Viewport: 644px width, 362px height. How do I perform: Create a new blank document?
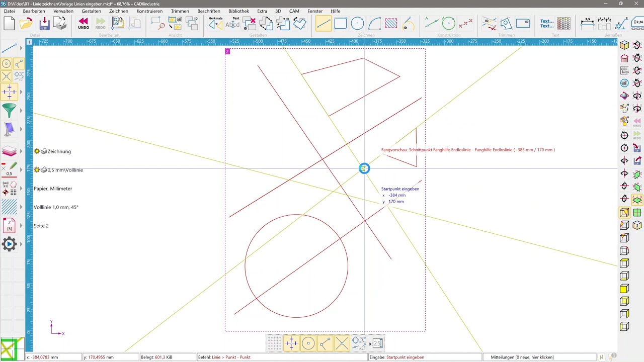click(9, 23)
